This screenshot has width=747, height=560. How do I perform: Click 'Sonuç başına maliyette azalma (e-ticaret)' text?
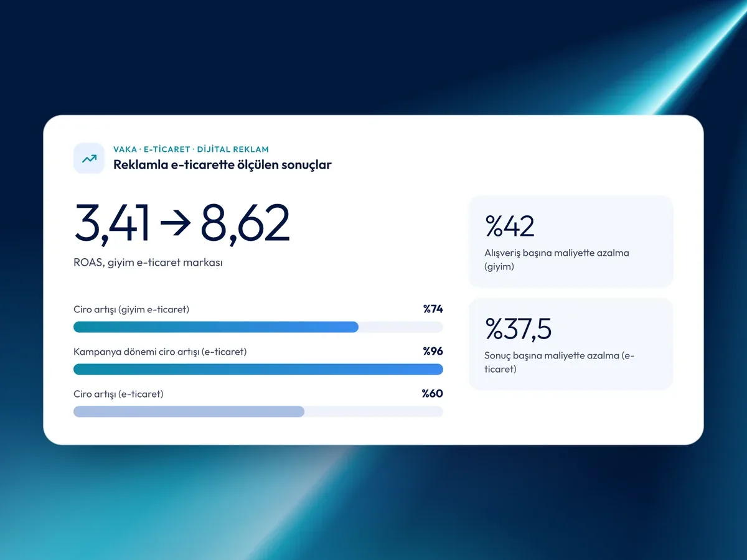coord(560,362)
